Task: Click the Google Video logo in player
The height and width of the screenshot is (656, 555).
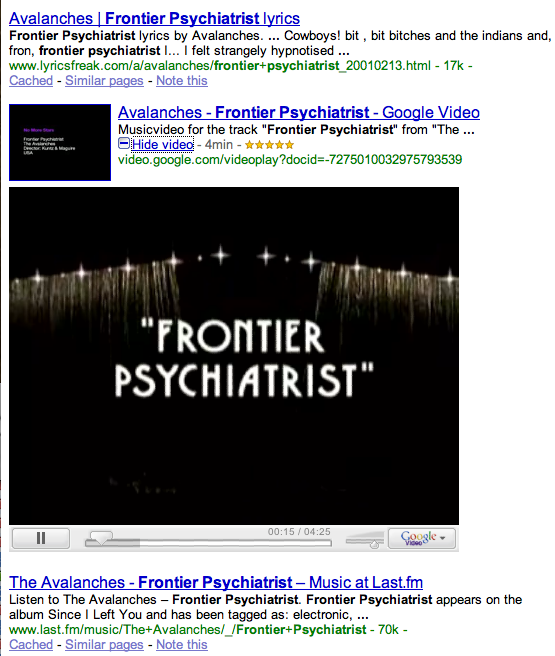Action: click(418, 538)
